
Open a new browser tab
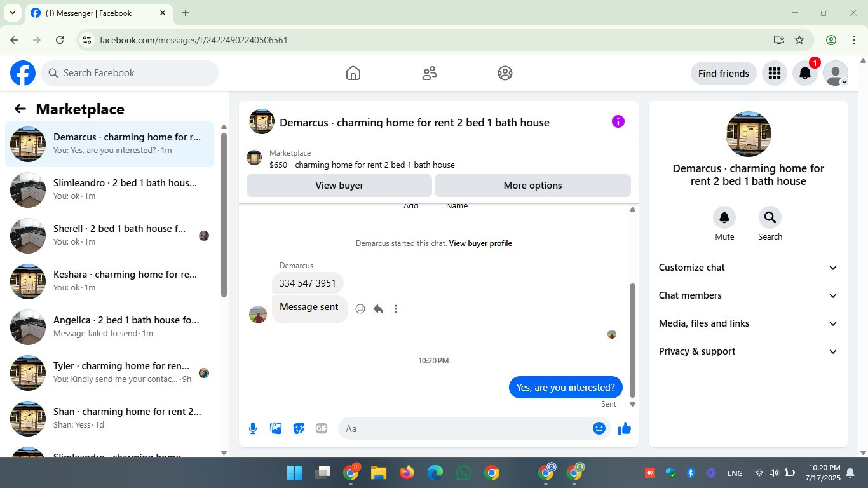(x=186, y=13)
